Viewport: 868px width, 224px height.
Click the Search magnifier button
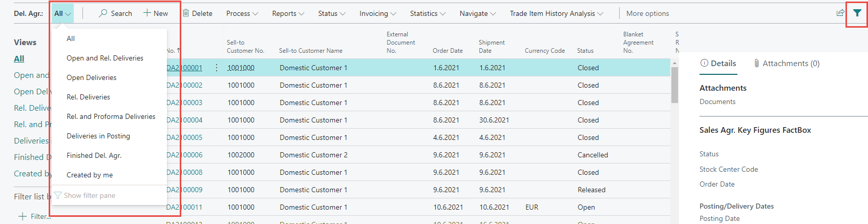[x=115, y=13]
